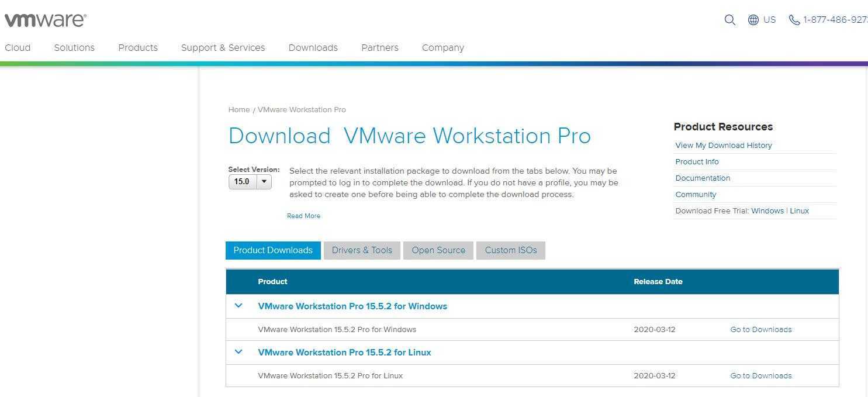Select the Product Downloads tab

coord(273,250)
